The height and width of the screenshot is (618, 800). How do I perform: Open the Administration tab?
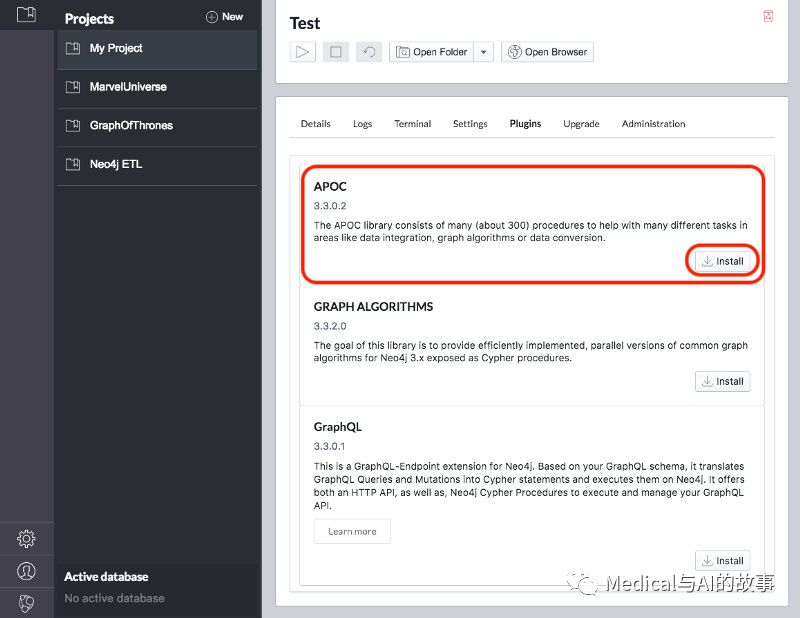pyautogui.click(x=654, y=124)
